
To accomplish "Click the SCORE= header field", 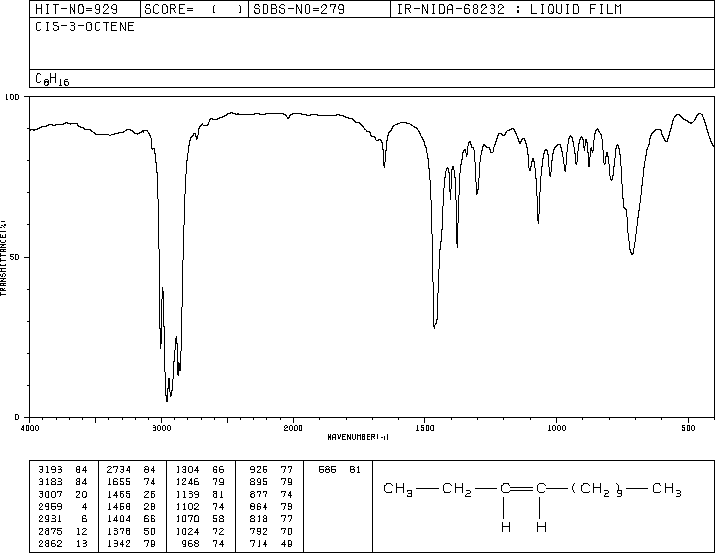I will coord(194,9).
